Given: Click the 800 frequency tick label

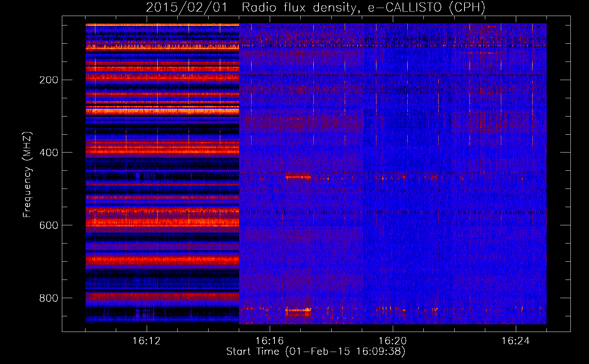Looking at the screenshot, I should 48,298.
